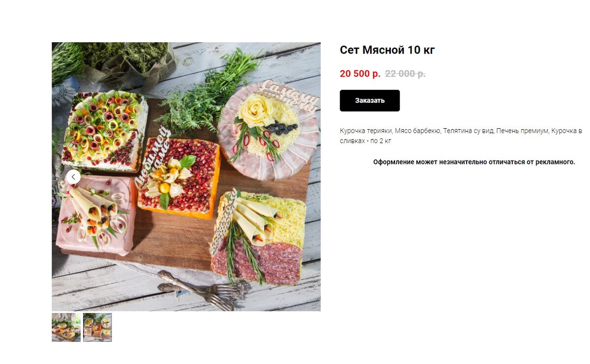Click the bold notice about Оформление
The width and height of the screenshot is (590, 364).
pos(474,162)
